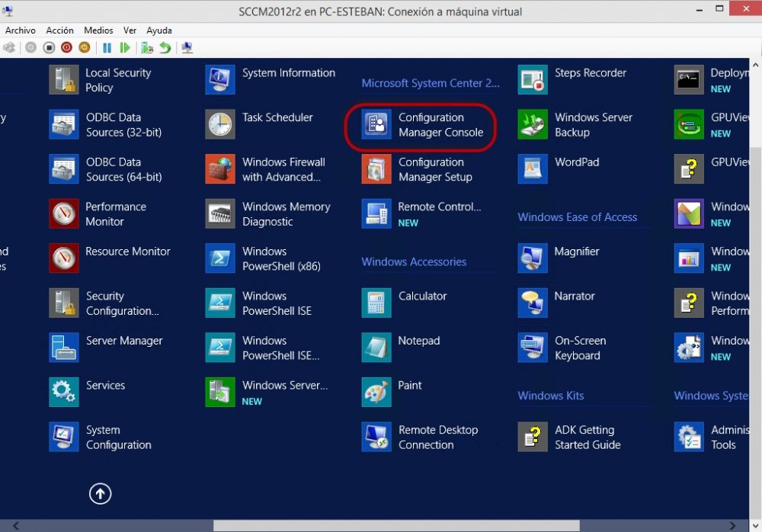Click the stop (turn off) toolbar icon
The image size is (762, 532).
point(49,48)
